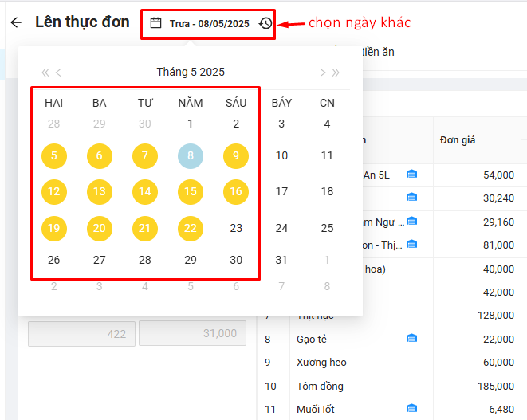Advance to next month using single-right arrow
527x420 pixels.
coord(322,73)
